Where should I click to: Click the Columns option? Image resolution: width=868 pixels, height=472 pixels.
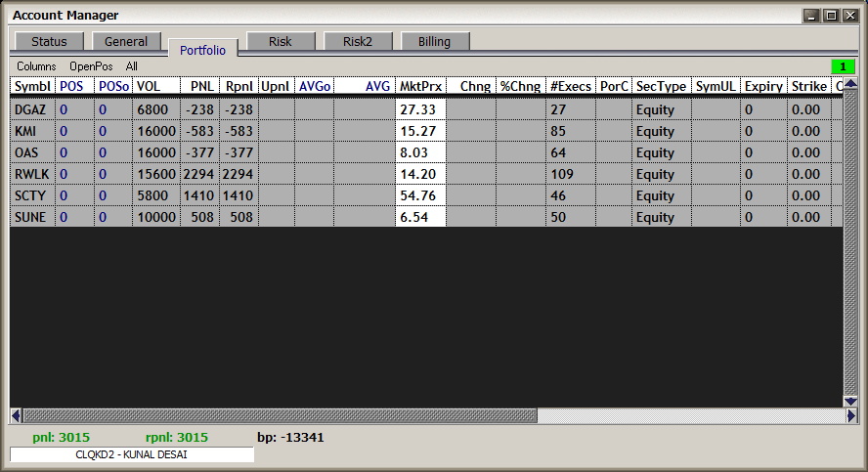(36, 66)
